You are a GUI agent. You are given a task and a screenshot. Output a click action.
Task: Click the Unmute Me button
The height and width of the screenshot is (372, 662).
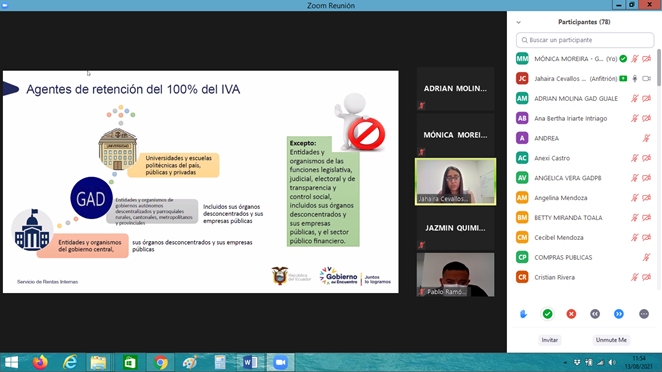tap(611, 340)
